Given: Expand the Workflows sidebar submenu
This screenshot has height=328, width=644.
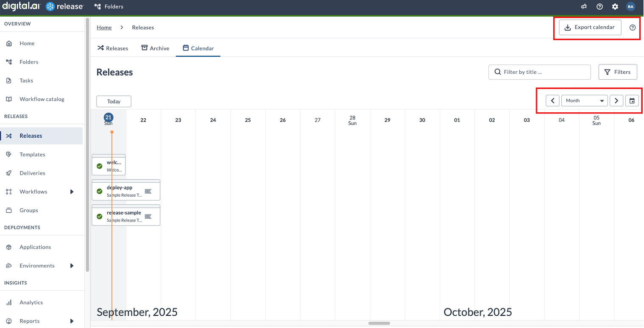Looking at the screenshot, I should pos(72,192).
